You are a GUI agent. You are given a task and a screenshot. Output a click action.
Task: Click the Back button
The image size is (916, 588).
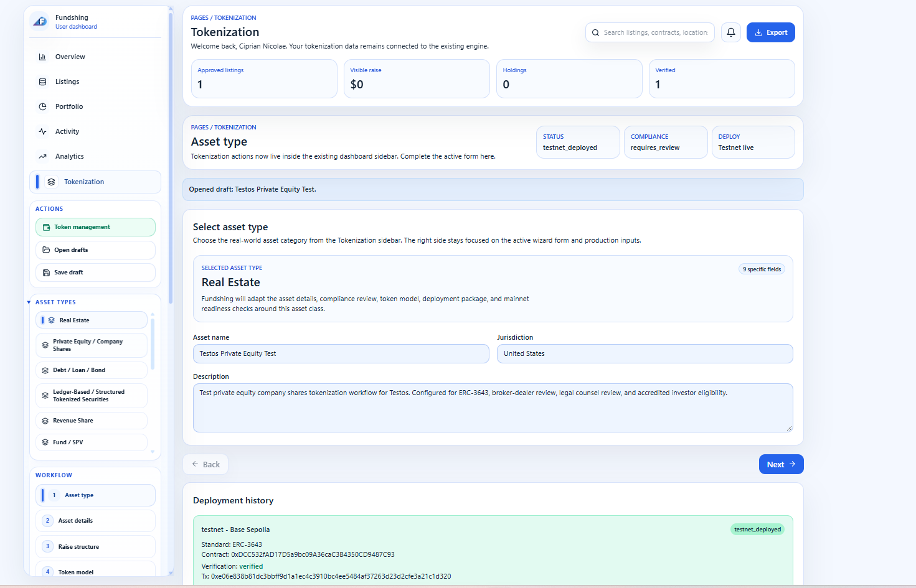(x=205, y=464)
